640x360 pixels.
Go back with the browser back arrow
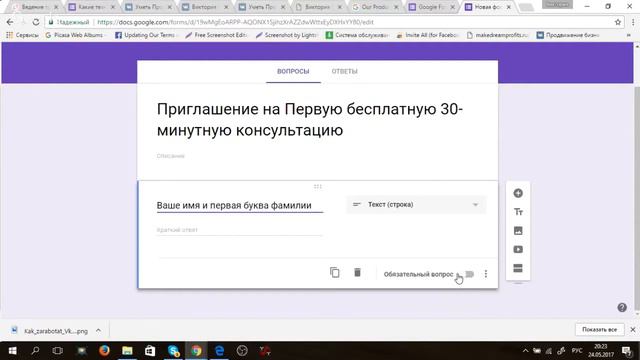coord(10,22)
